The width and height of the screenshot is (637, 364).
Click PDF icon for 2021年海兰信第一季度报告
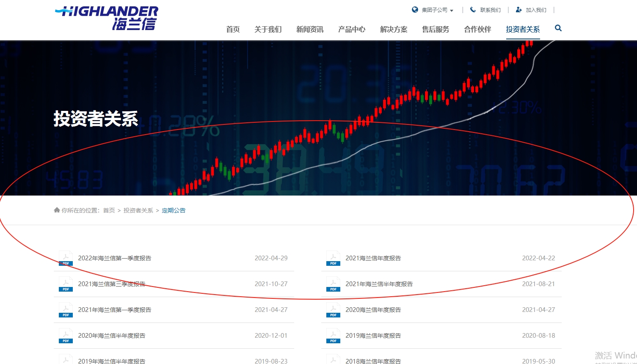click(x=66, y=310)
